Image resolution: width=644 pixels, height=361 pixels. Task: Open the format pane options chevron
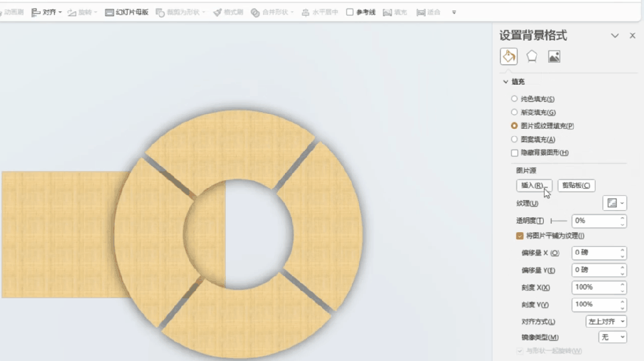pyautogui.click(x=614, y=36)
